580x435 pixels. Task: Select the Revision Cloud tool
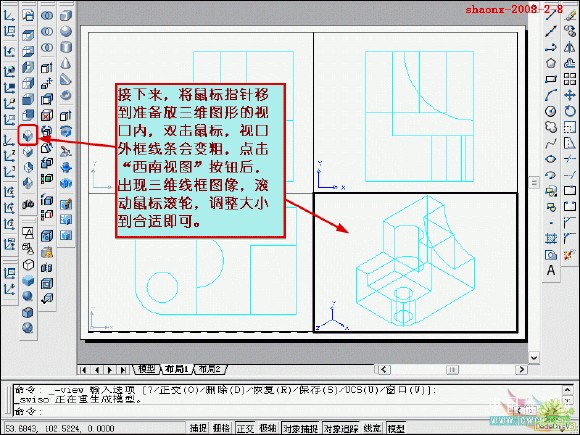551,127
